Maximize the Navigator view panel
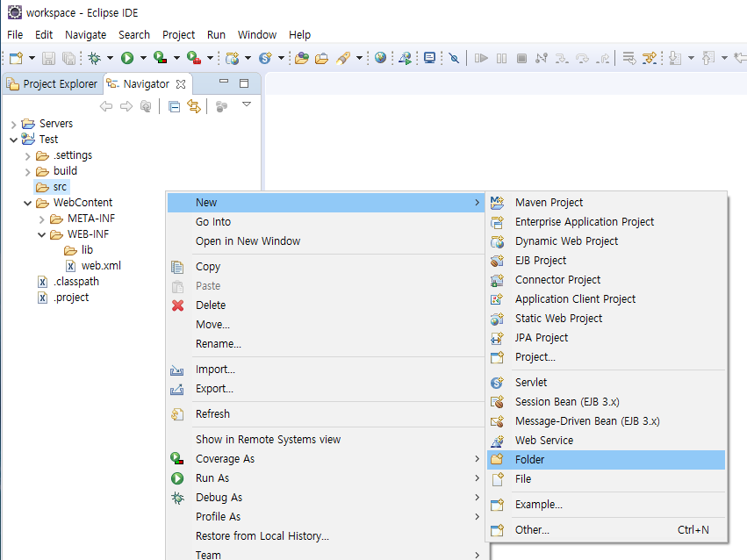Screen dimensions: 747x560 [x=244, y=83]
